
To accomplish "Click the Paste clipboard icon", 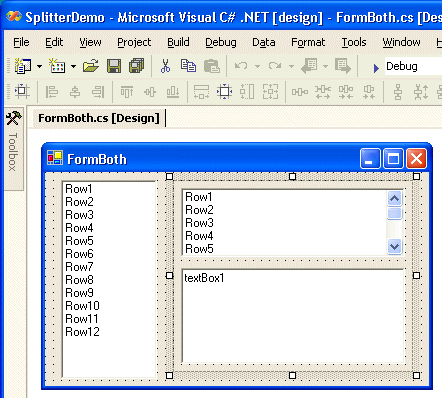I will pos(212,66).
